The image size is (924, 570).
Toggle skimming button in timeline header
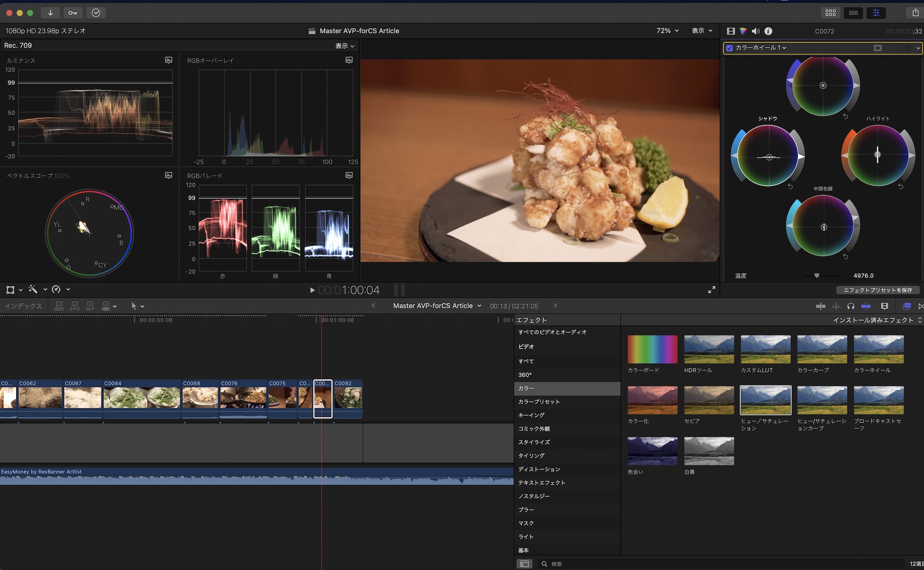pyautogui.click(x=821, y=306)
